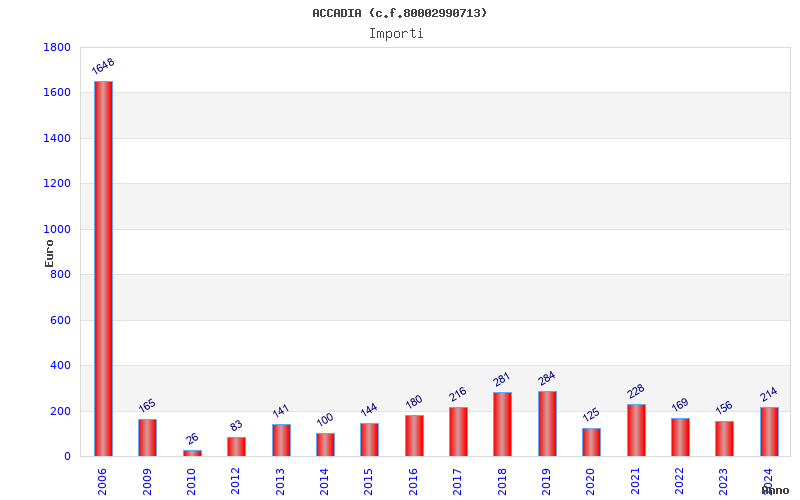The image size is (800, 500).
Task: Click the bar for year 2015
Action: (x=369, y=440)
